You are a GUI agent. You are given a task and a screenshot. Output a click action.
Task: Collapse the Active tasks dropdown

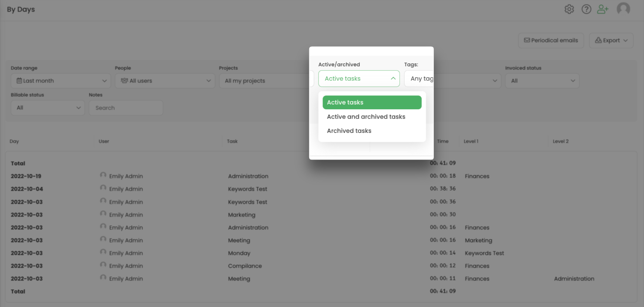[x=359, y=78]
